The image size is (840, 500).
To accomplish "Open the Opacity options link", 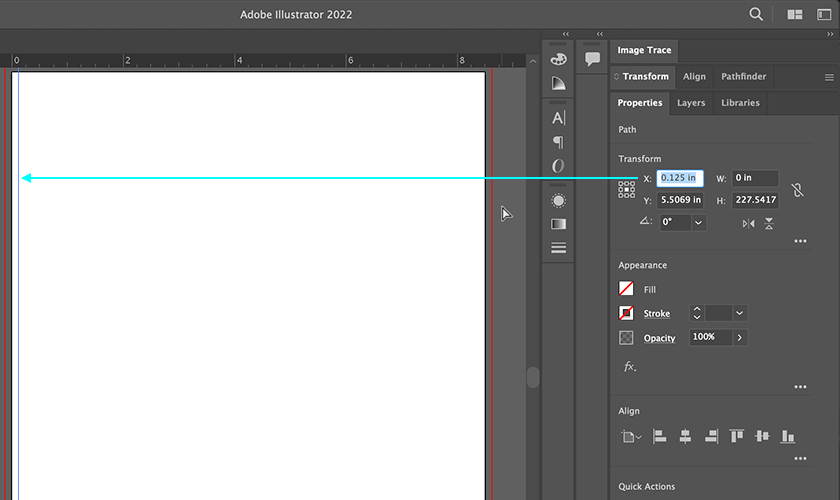I will 659,338.
